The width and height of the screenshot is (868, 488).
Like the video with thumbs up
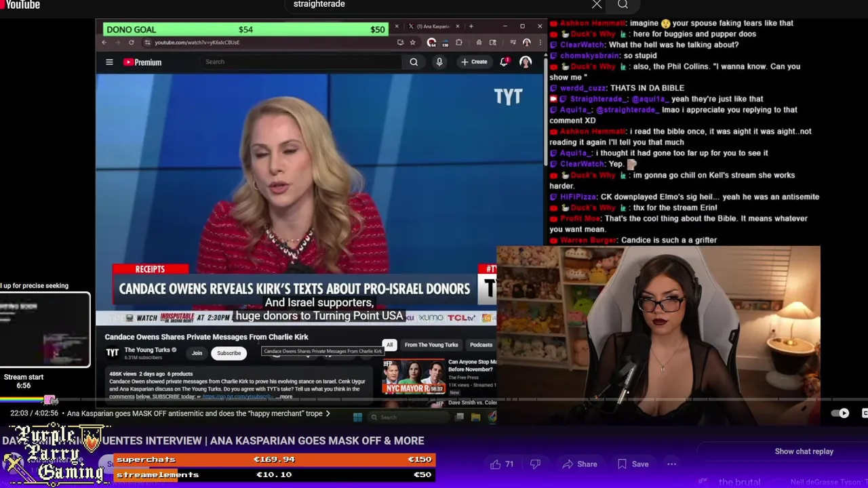(502, 464)
